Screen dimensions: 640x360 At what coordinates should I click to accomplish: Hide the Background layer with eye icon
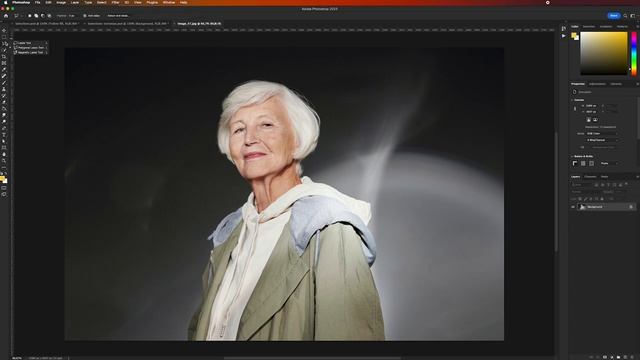click(x=573, y=207)
